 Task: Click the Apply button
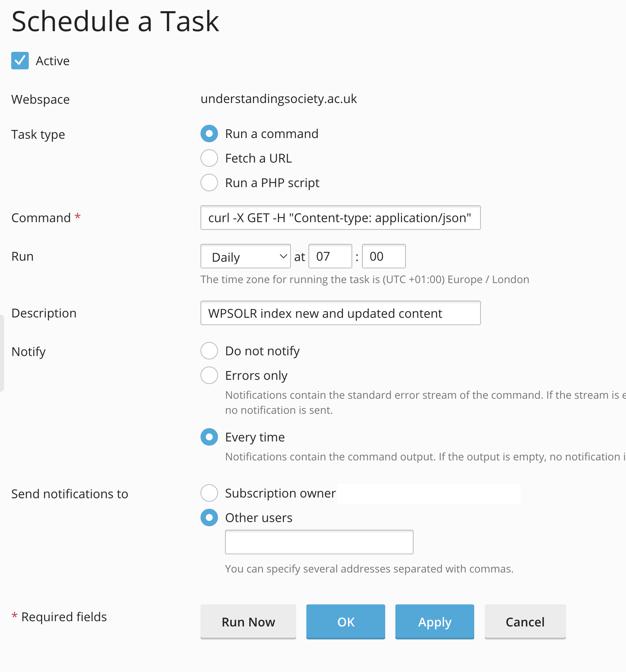point(435,622)
